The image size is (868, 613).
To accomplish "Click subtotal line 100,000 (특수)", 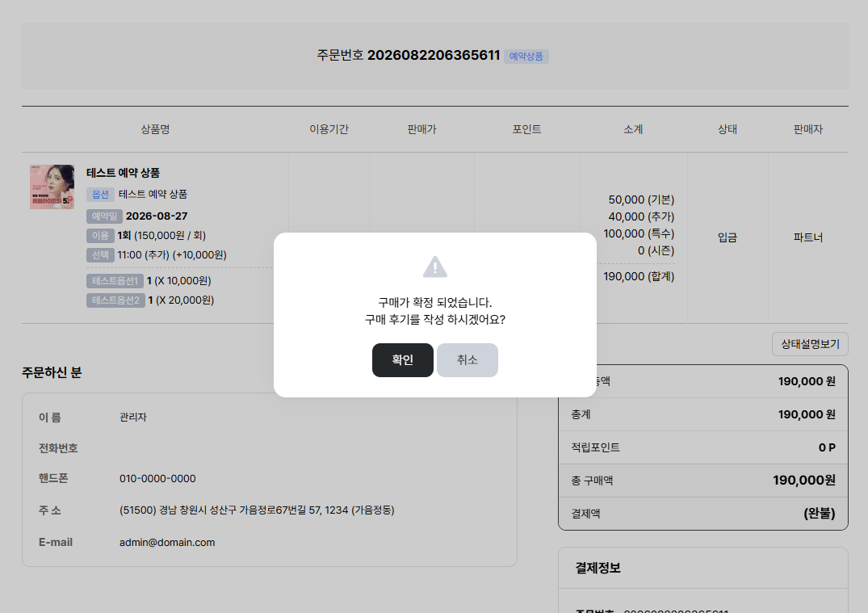I will click(x=639, y=233).
